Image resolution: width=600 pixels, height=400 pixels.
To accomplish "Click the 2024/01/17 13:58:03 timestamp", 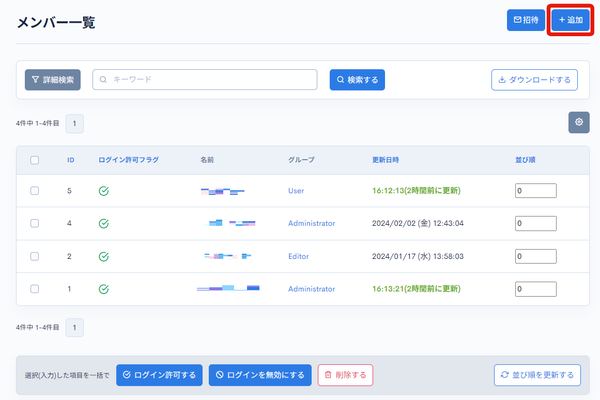I will point(418,256).
